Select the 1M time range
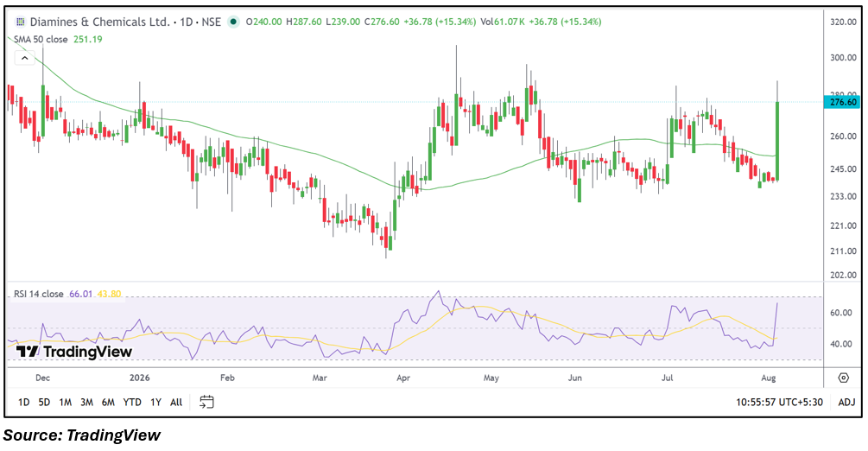Screen dimensions: 868x451 click(x=66, y=403)
